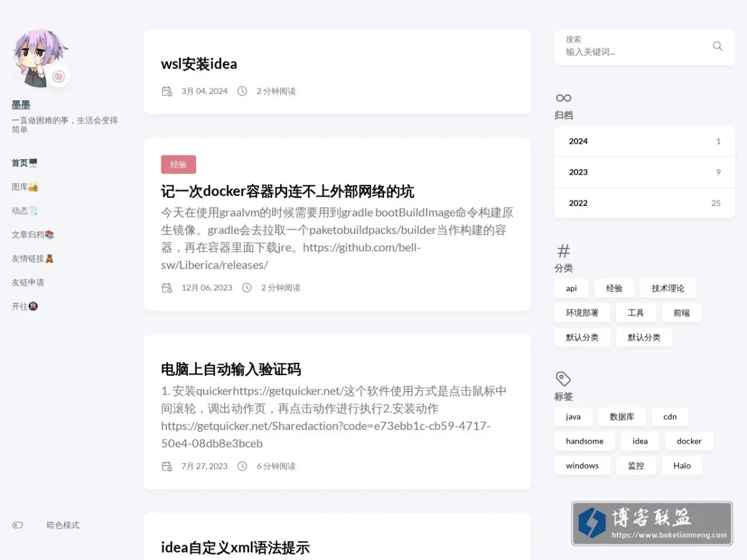The image size is (747, 560).
Task: Click the date text 3月 04, 2024
Action: 205,91
